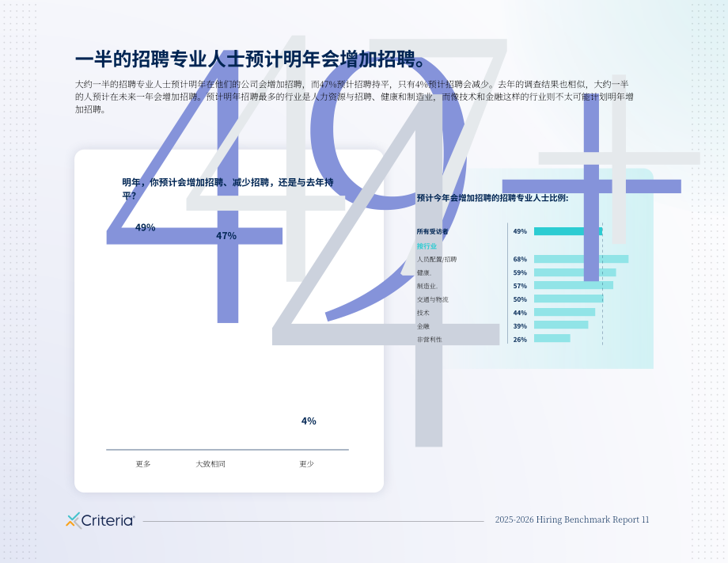728x563 pixels.
Task: Click the "按行业" section heading
Action: click(x=427, y=245)
